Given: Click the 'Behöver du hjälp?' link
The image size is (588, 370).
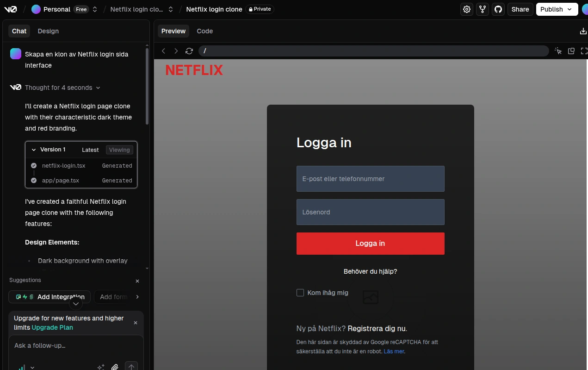Looking at the screenshot, I should 371,271.
